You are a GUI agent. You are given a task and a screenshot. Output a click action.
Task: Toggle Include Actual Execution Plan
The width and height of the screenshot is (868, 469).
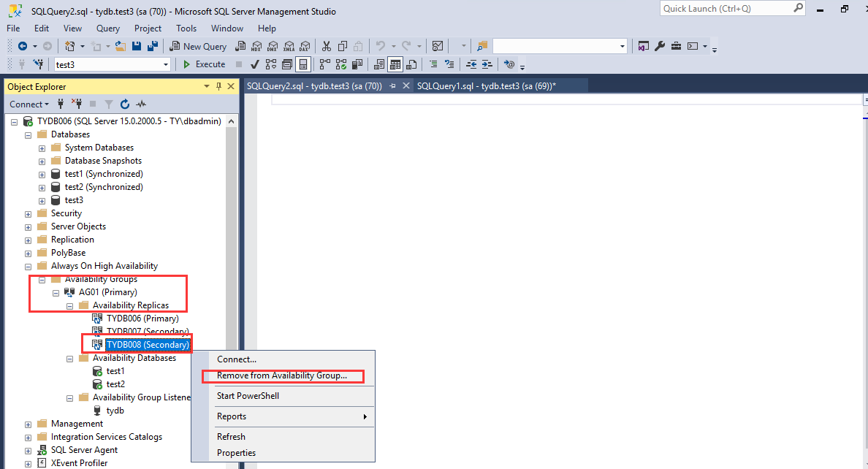[x=325, y=65]
